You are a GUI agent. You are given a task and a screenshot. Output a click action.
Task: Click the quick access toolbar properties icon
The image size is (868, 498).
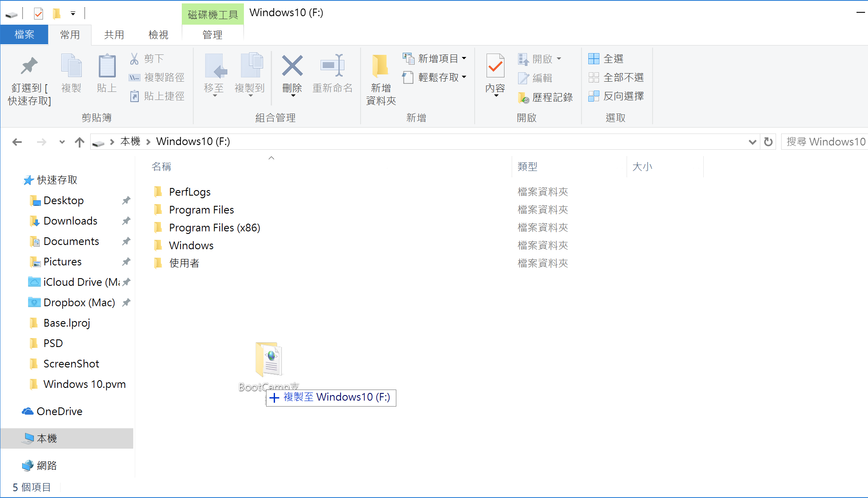(x=38, y=14)
